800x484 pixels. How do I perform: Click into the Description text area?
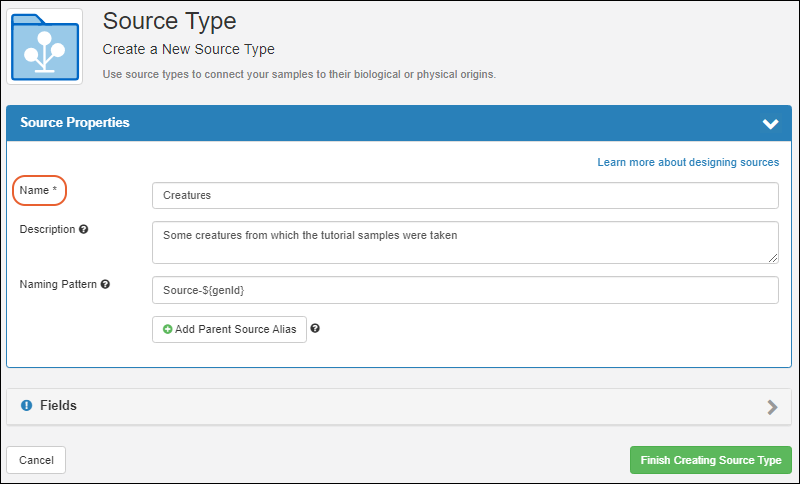465,242
